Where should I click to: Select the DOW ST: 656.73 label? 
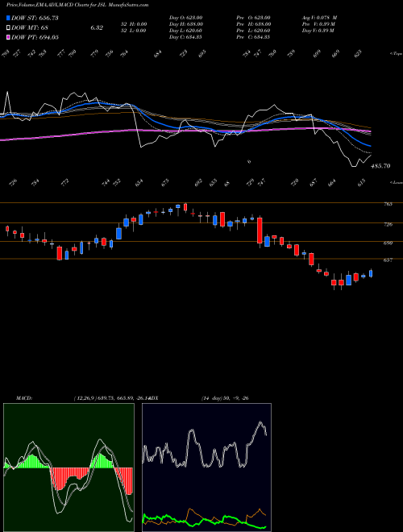click(x=35, y=18)
